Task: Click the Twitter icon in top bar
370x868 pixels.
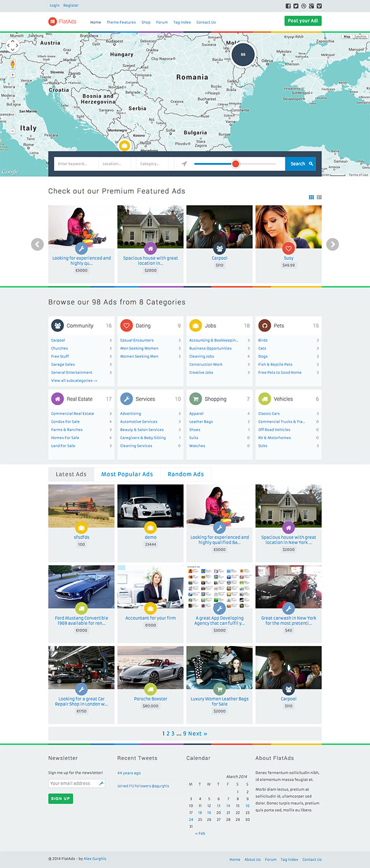Action: pyautogui.click(x=296, y=6)
